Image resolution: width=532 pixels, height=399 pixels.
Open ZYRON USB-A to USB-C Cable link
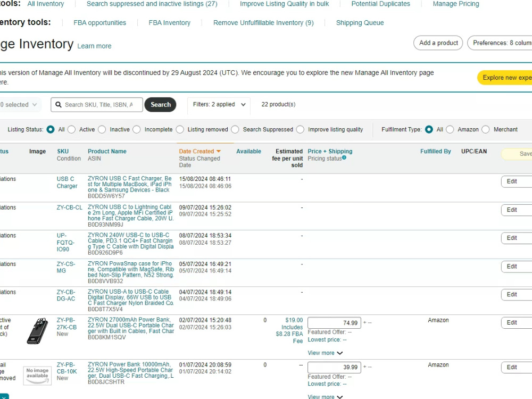(131, 297)
